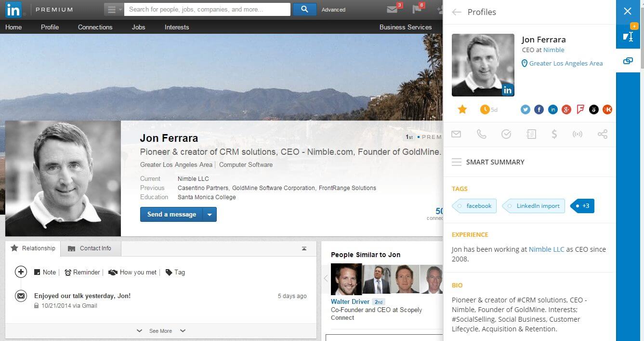Click the Send a message button
This screenshot has height=341, width=644.
(171, 215)
